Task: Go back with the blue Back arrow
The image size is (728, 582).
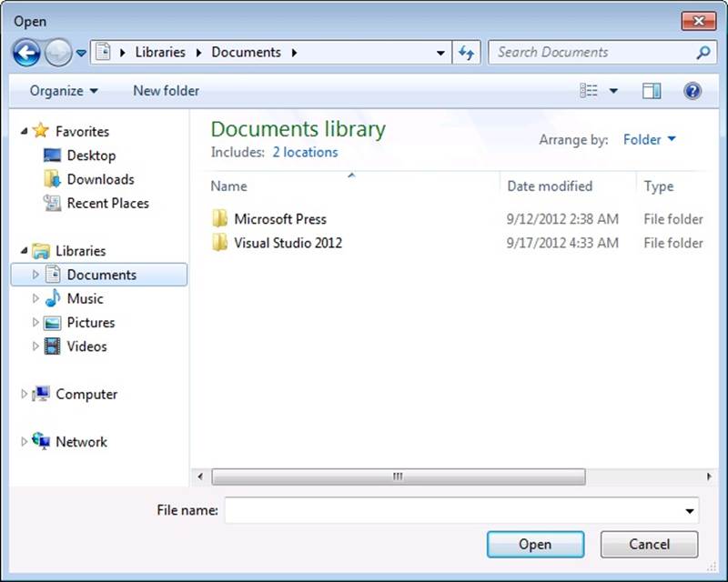Action: pos(26,53)
